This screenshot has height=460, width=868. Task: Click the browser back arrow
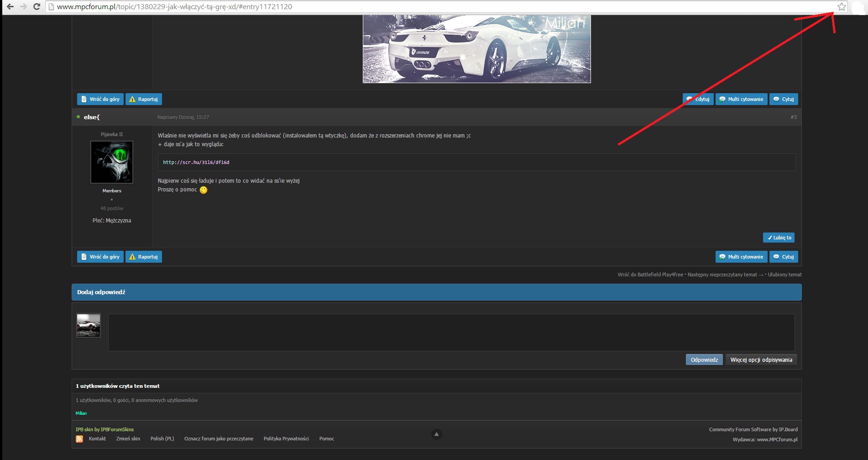[x=10, y=7]
